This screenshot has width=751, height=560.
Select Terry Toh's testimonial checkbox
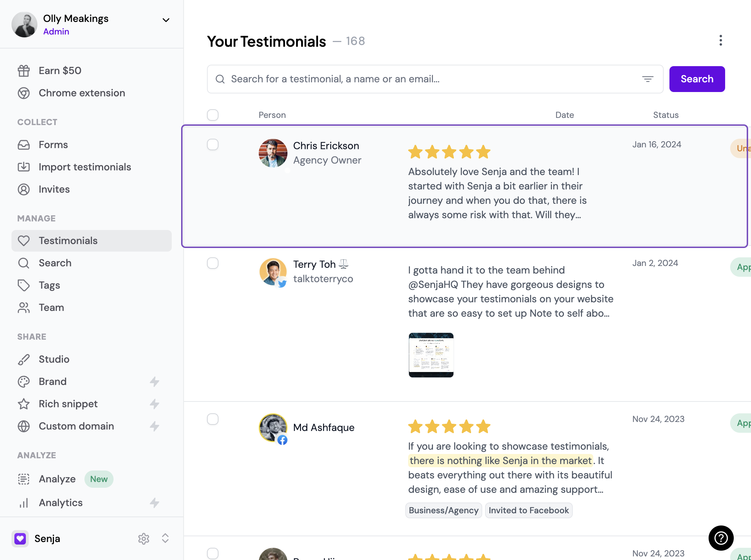point(213,263)
